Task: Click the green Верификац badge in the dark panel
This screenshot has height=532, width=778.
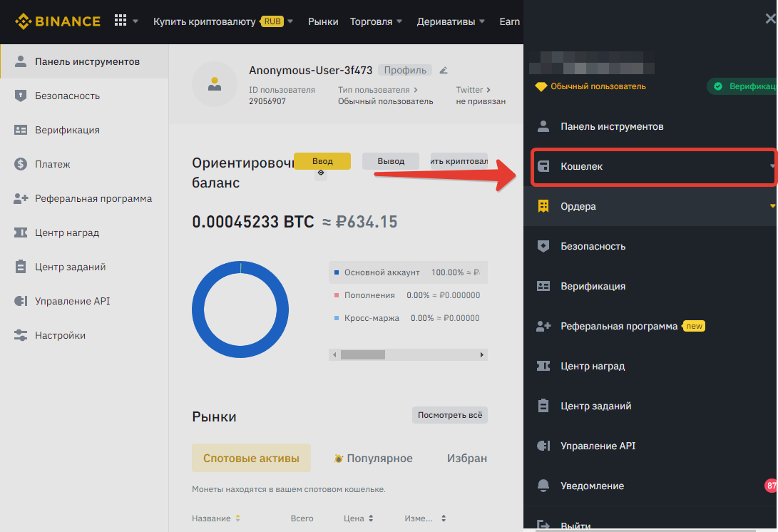Action: tap(742, 86)
